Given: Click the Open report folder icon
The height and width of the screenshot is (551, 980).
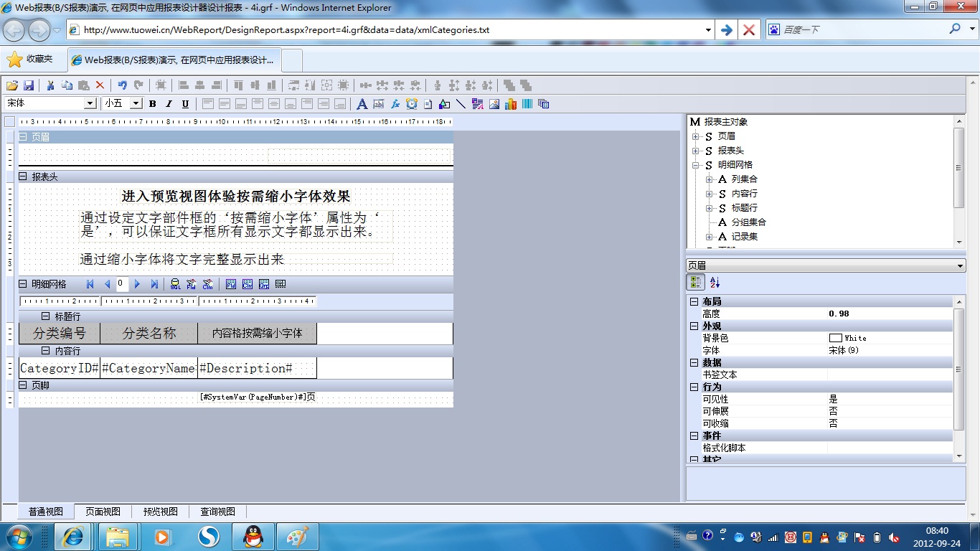Looking at the screenshot, I should [x=12, y=85].
